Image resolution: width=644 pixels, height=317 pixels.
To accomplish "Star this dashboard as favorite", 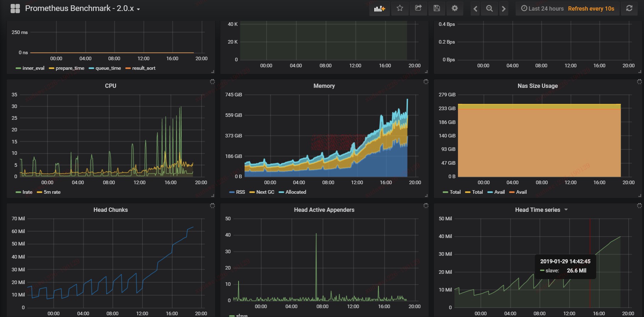I will point(400,8).
